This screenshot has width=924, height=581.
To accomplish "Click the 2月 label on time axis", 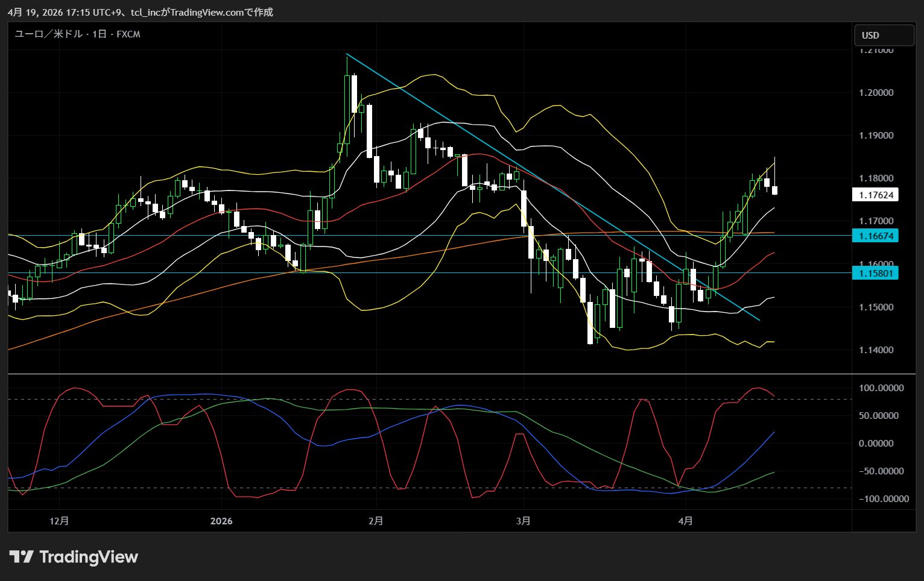I will 376,521.
